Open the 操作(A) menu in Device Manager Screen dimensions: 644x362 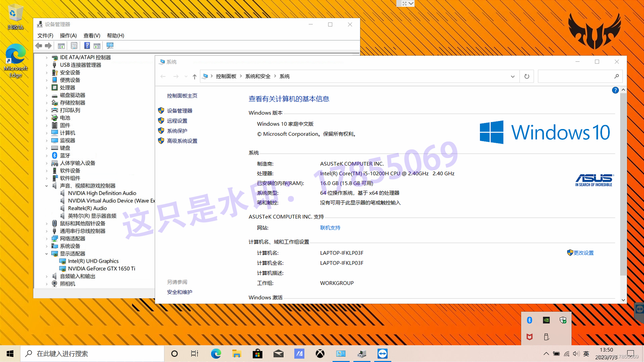pos(68,36)
